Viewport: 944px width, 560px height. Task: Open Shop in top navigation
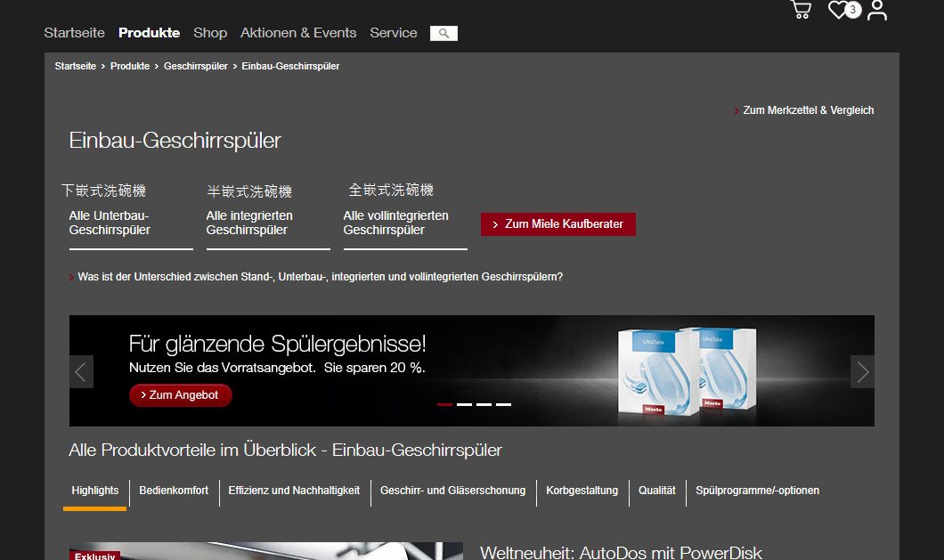click(x=210, y=33)
